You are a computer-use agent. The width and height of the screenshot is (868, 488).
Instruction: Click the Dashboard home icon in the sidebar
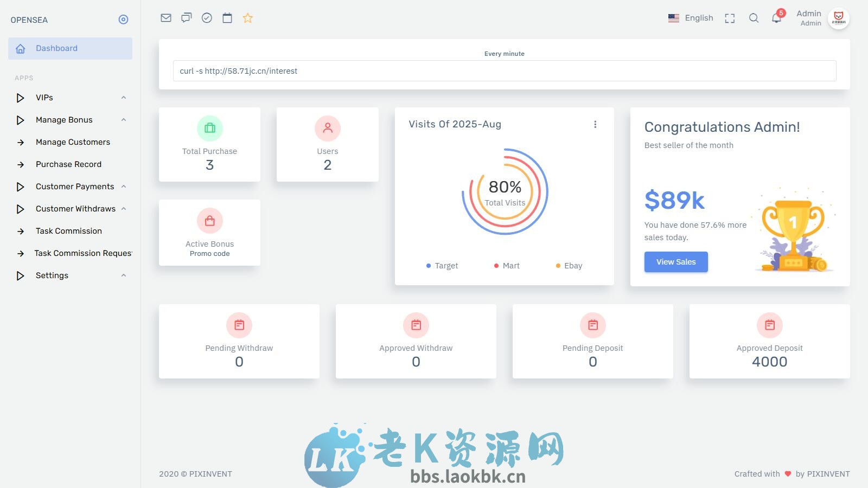[x=21, y=48]
